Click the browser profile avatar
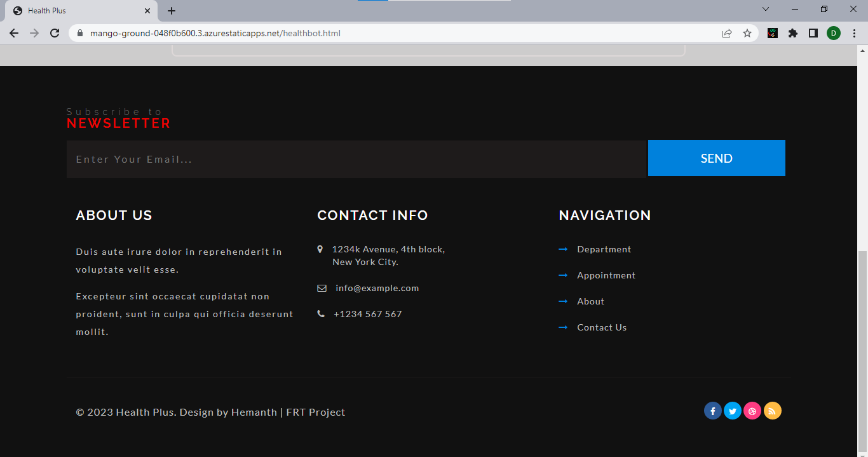This screenshot has height=457, width=868. (834, 32)
